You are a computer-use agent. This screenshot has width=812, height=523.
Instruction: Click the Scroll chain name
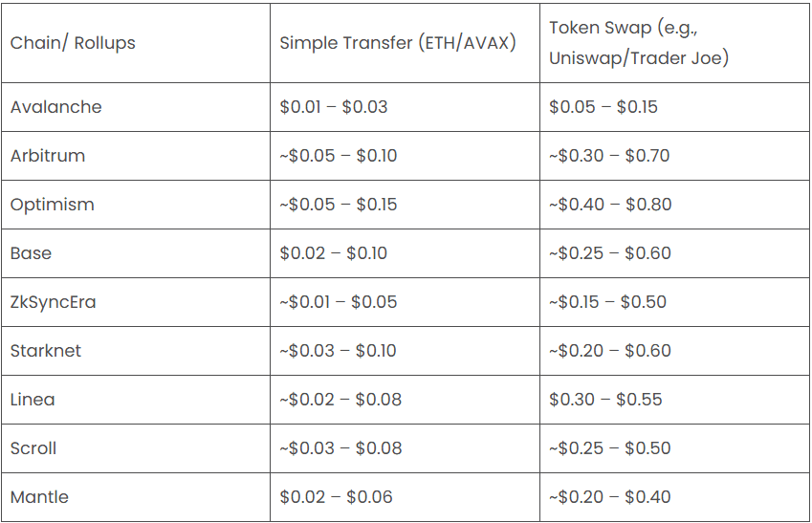click(33, 447)
